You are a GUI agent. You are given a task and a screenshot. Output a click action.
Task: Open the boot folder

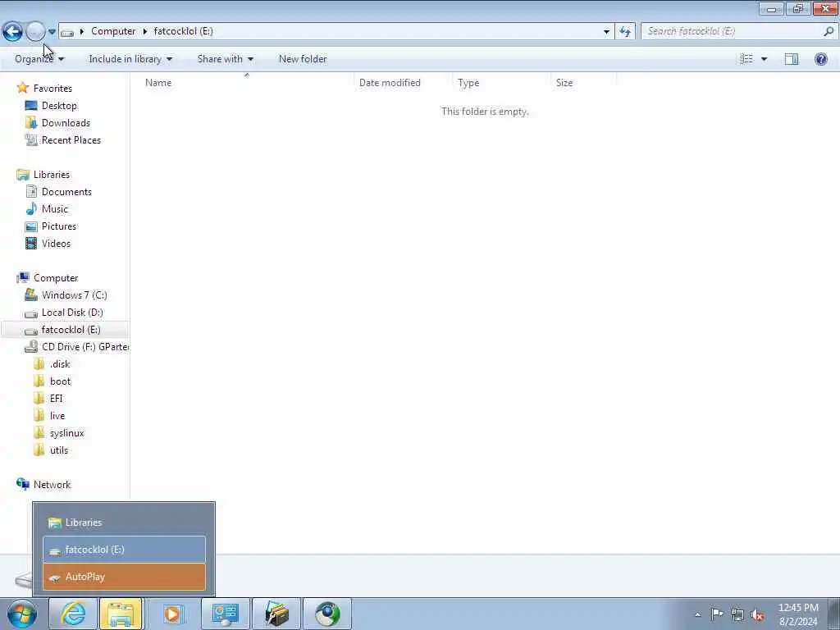point(60,381)
